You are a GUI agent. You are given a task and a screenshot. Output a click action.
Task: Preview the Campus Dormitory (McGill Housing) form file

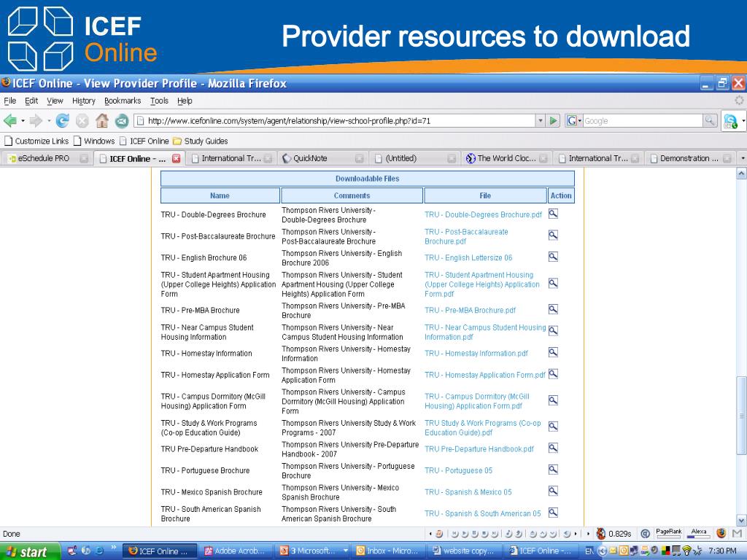(x=553, y=400)
